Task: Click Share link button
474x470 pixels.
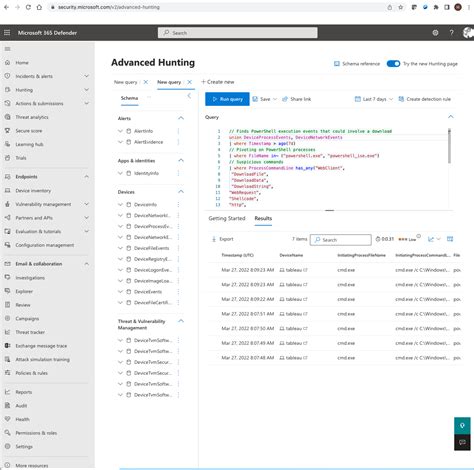Action: click(x=297, y=99)
